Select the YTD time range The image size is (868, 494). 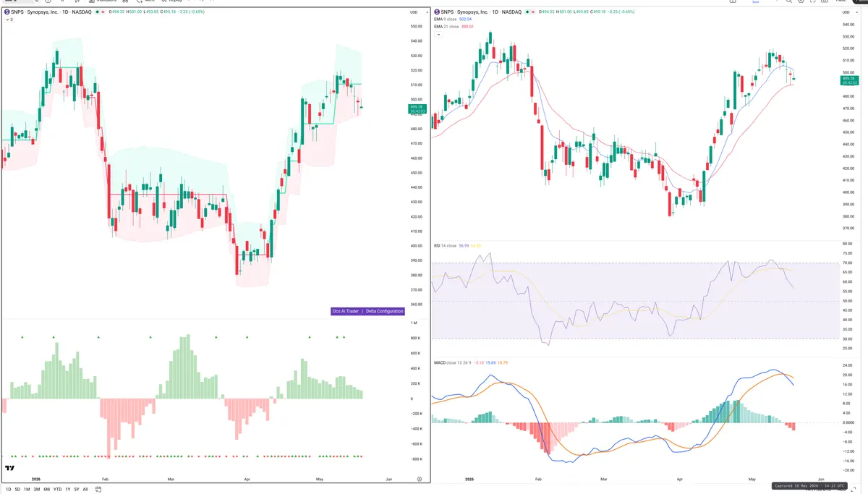pyautogui.click(x=58, y=490)
